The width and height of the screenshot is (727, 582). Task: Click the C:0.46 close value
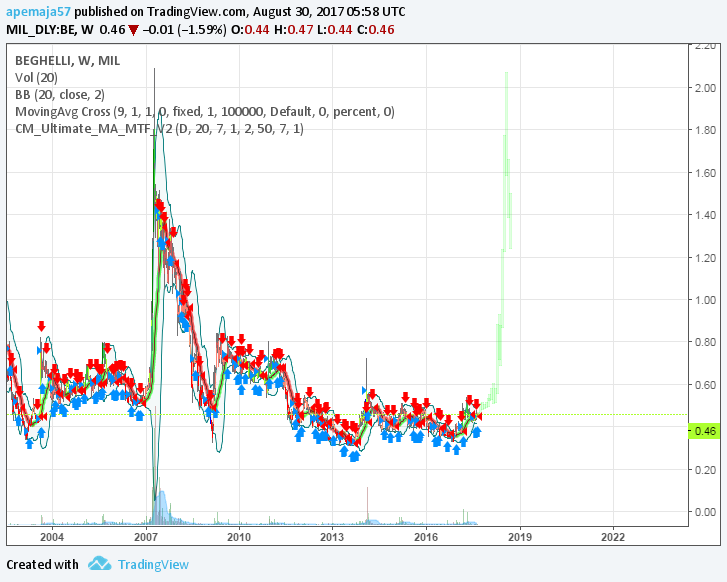(376, 30)
